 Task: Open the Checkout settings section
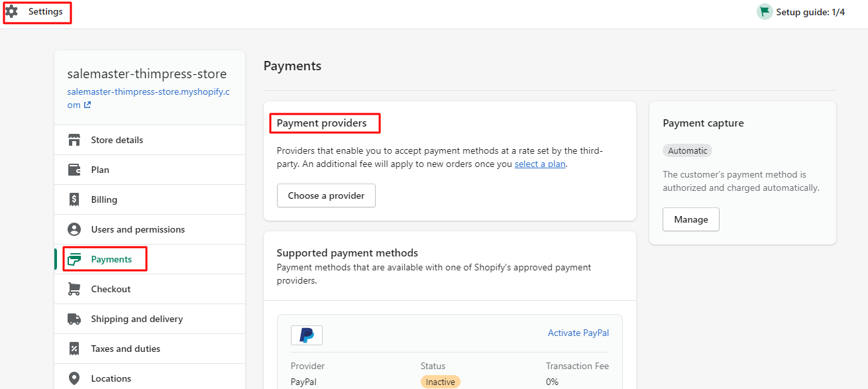point(111,288)
